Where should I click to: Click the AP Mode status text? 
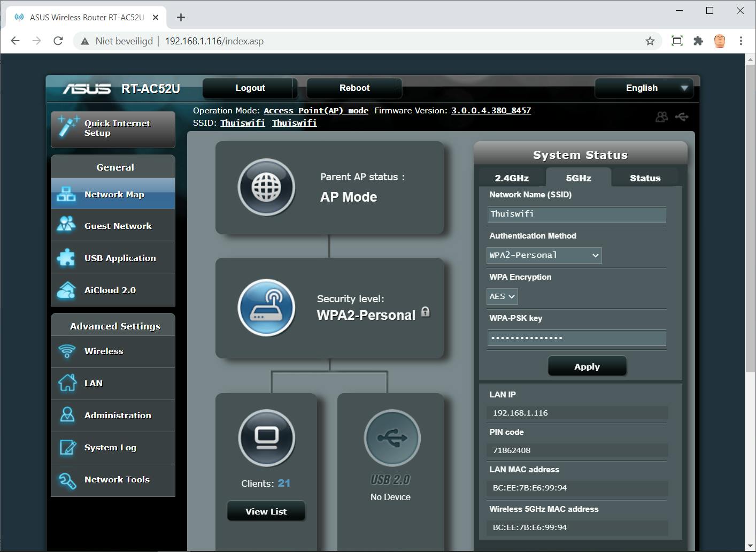point(349,197)
